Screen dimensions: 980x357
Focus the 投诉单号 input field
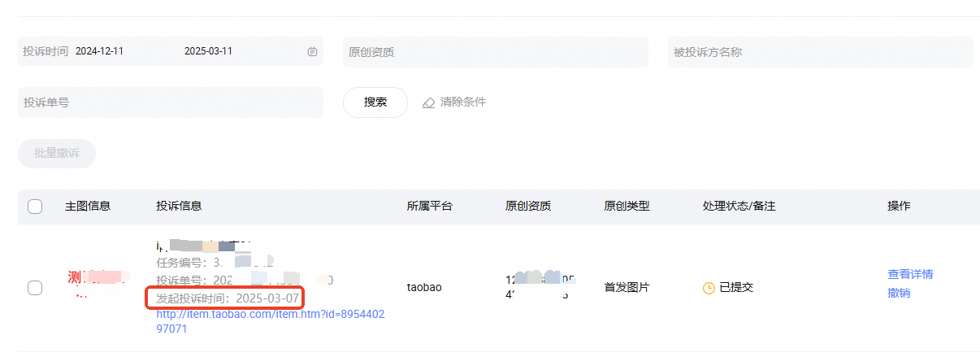[x=171, y=102]
